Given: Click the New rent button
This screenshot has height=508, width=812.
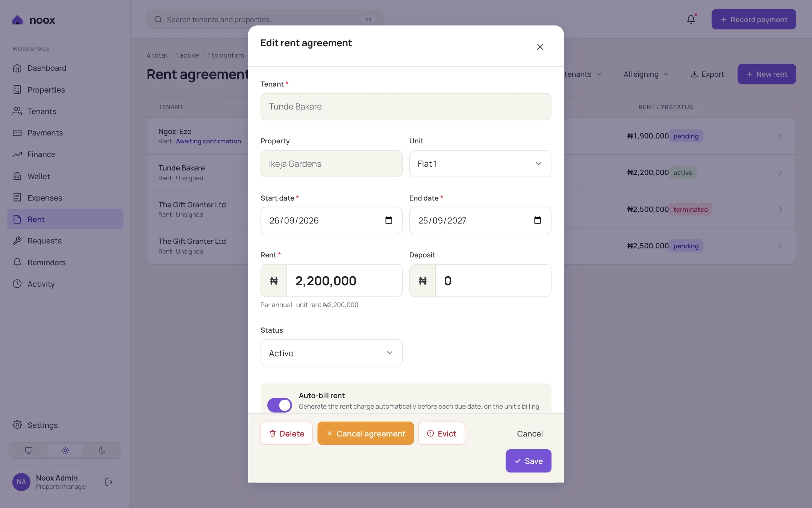Looking at the screenshot, I should 767,74.
